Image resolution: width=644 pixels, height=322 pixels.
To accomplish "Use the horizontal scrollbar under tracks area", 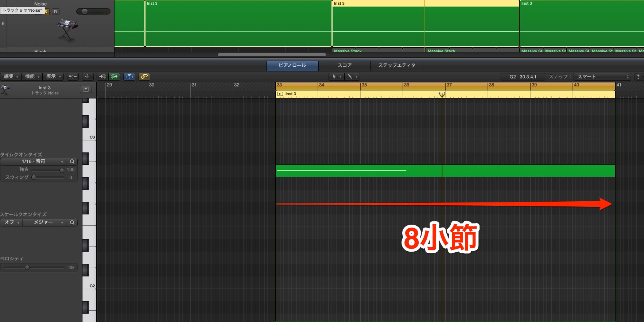I will coord(272,55).
